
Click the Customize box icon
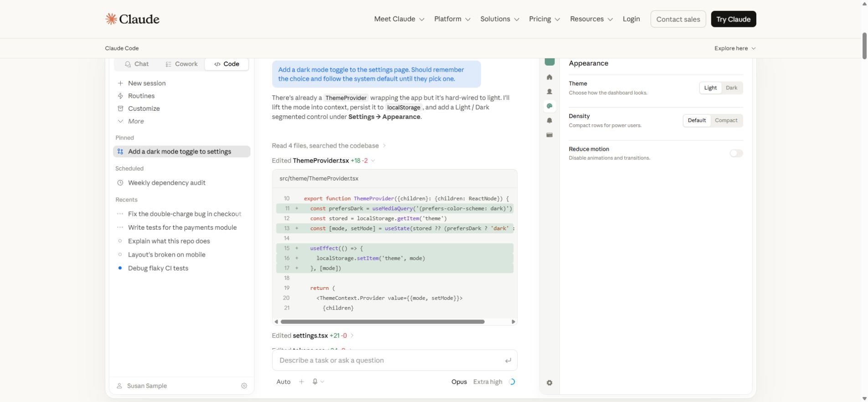(x=120, y=108)
